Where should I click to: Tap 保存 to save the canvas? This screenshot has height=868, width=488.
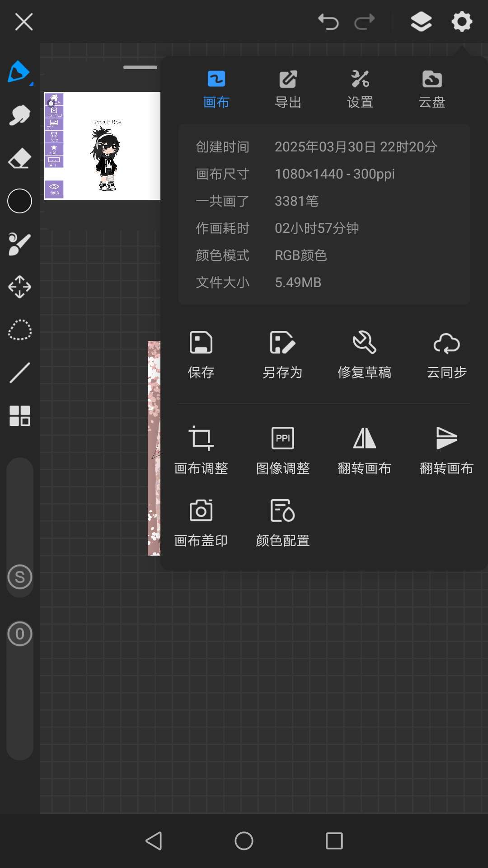[x=201, y=354]
